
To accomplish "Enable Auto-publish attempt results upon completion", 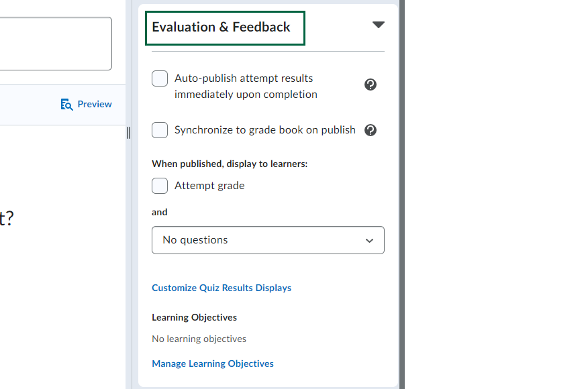I will [x=159, y=78].
